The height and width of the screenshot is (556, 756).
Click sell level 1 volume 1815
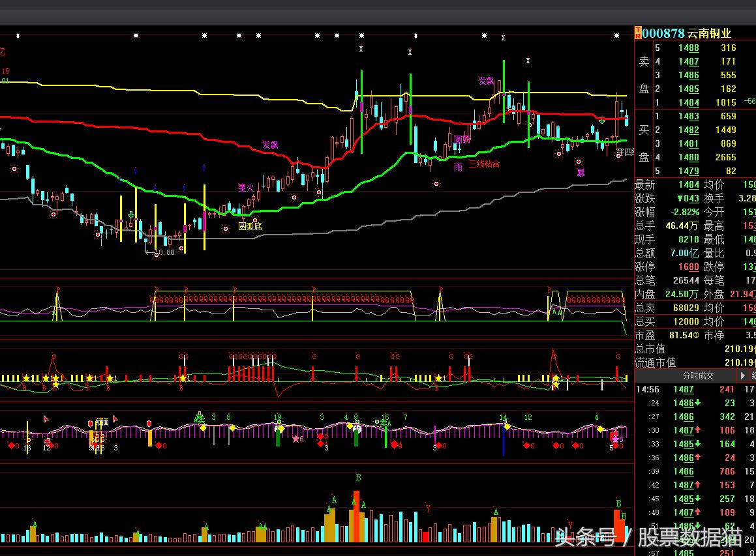[x=725, y=102]
